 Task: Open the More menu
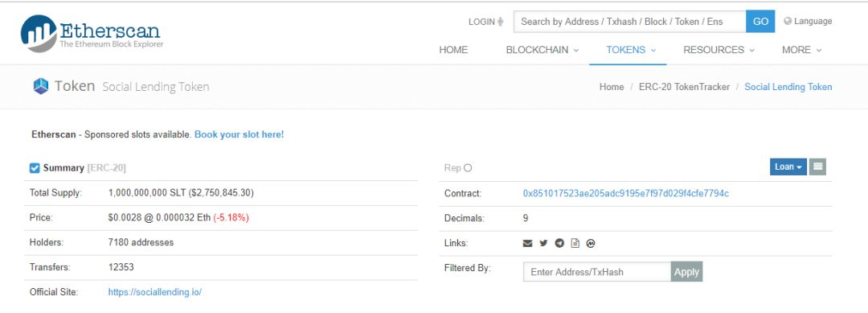801,50
